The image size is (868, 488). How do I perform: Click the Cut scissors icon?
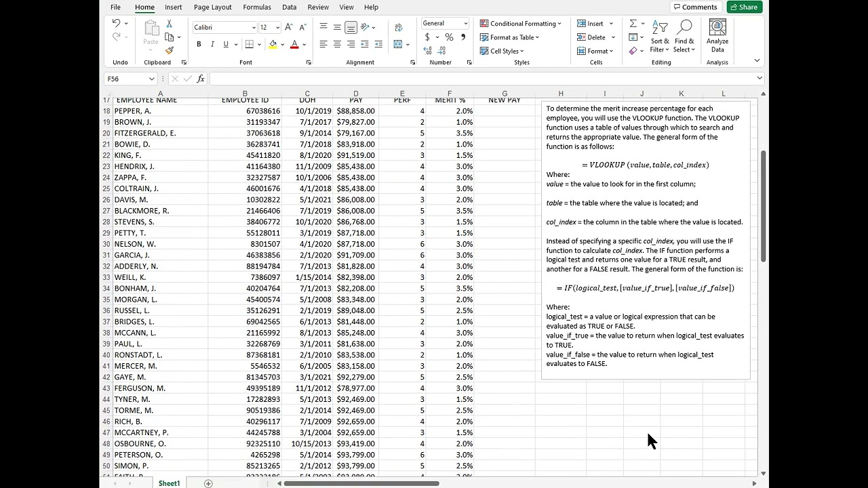coord(170,24)
